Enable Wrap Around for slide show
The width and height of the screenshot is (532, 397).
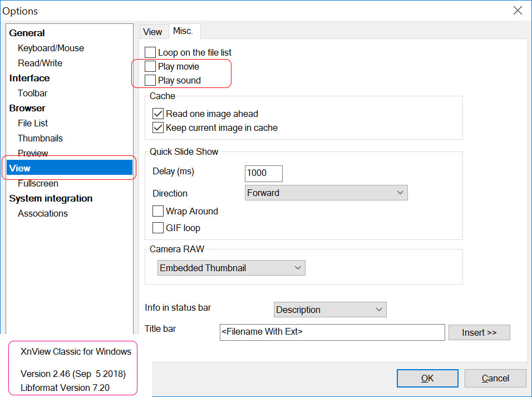158,212
